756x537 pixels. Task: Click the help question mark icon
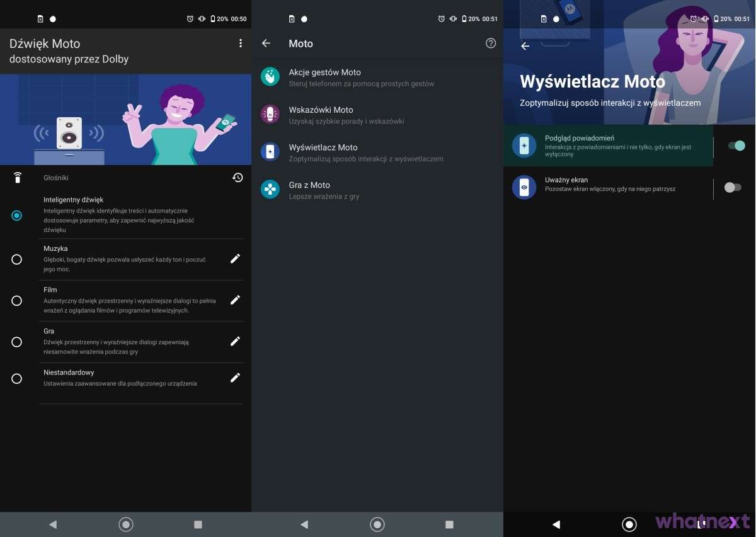tap(491, 43)
